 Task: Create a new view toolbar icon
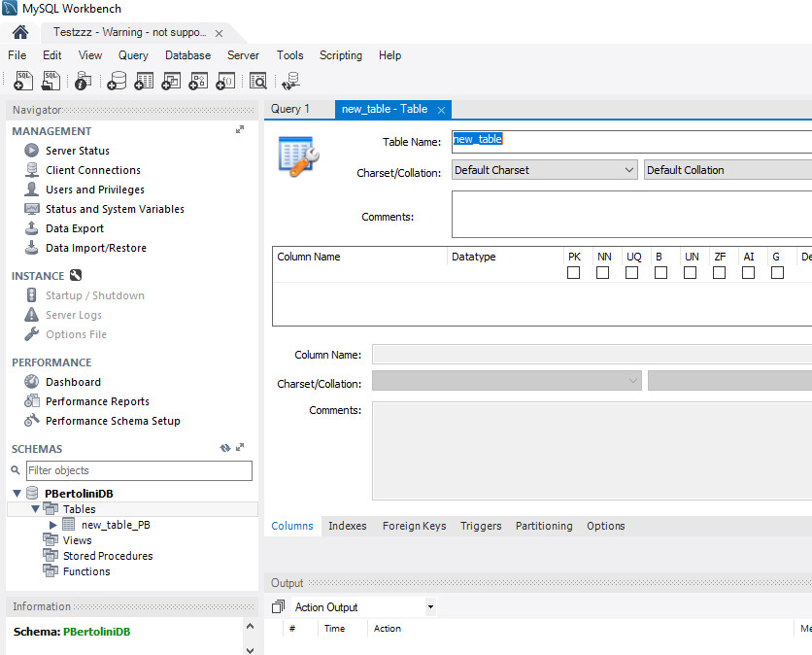(171, 81)
